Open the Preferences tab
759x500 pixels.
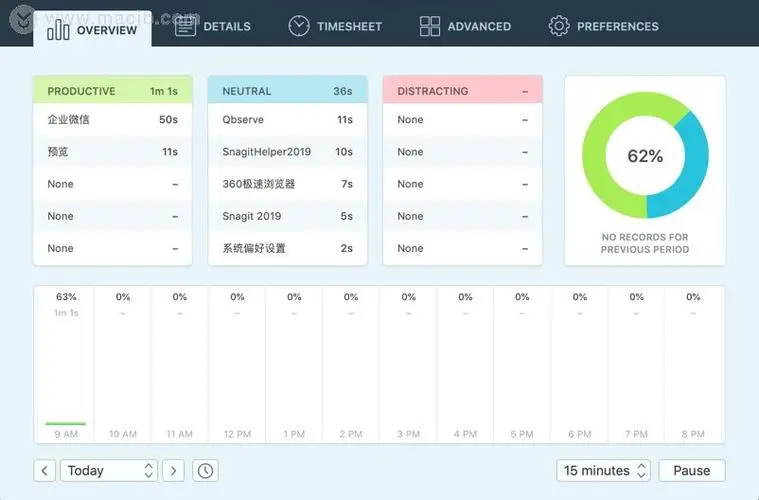pos(604,26)
